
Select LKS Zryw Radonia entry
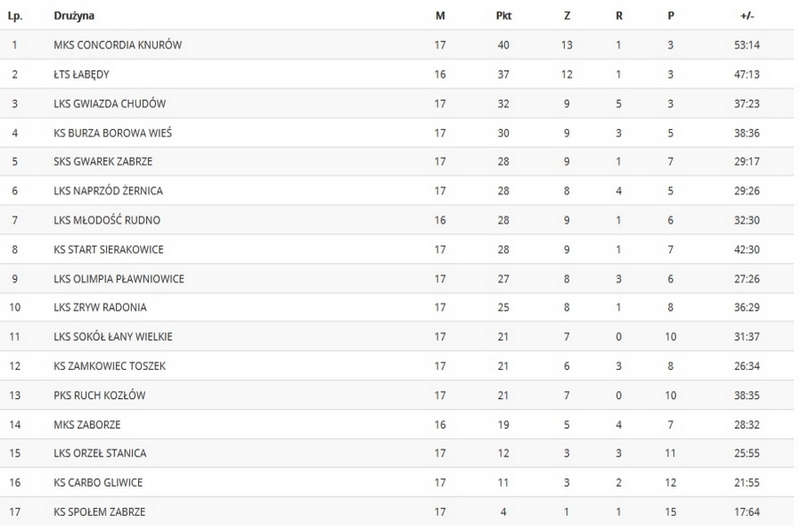click(x=98, y=308)
